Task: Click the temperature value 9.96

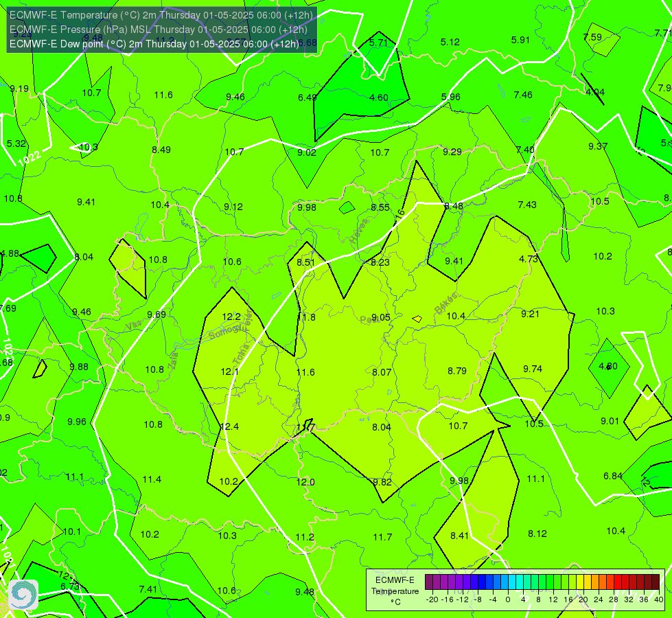Action: pos(77,422)
